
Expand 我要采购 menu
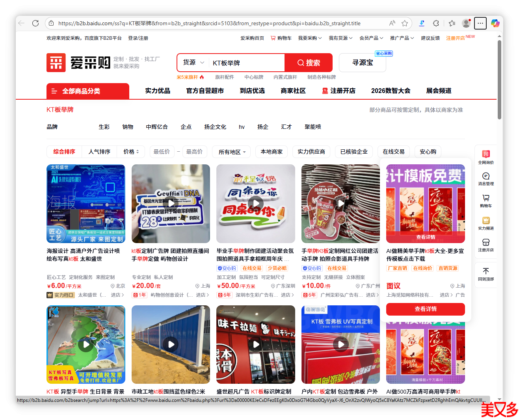point(310,38)
